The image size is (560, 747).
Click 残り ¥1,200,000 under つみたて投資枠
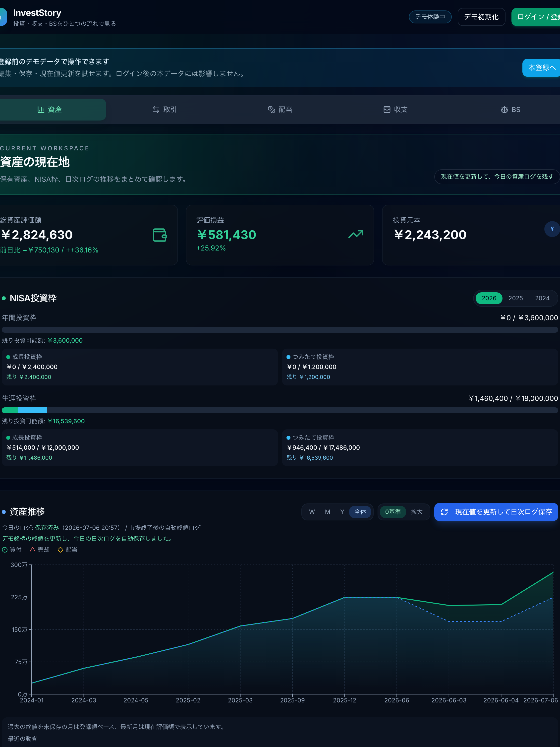308,377
